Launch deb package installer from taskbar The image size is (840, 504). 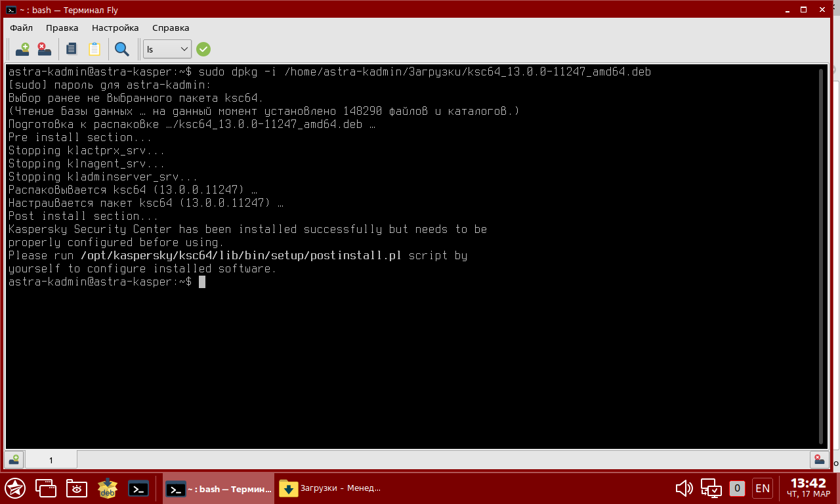pos(108,488)
